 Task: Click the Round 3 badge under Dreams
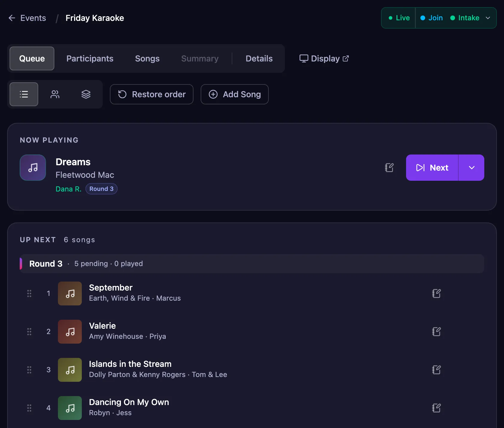click(102, 189)
